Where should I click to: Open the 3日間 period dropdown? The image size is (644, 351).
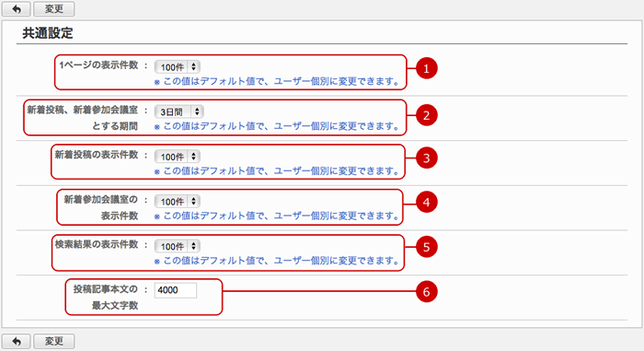(x=178, y=111)
